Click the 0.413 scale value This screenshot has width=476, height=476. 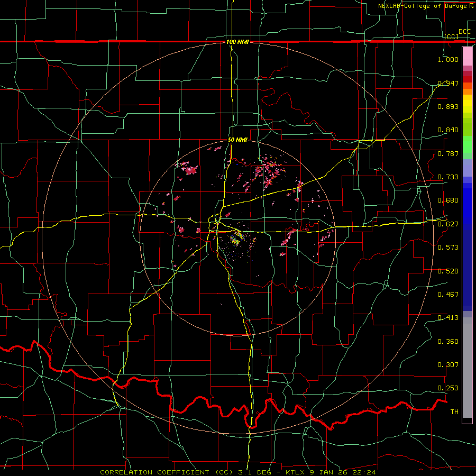(x=448, y=318)
